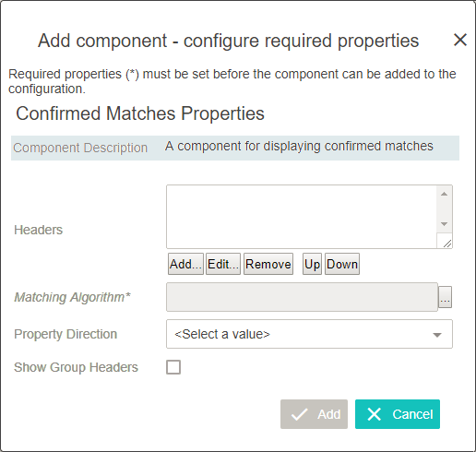Click the Matching Algorithm label

[x=72, y=297]
